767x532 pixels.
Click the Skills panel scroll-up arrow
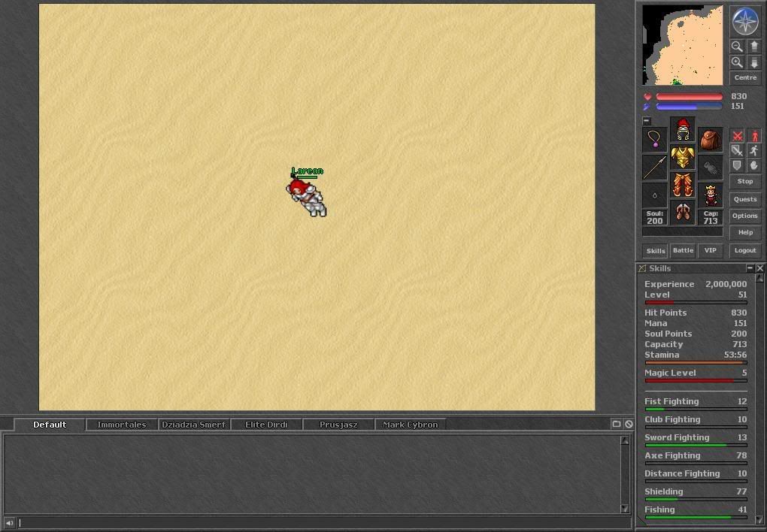[759, 278]
